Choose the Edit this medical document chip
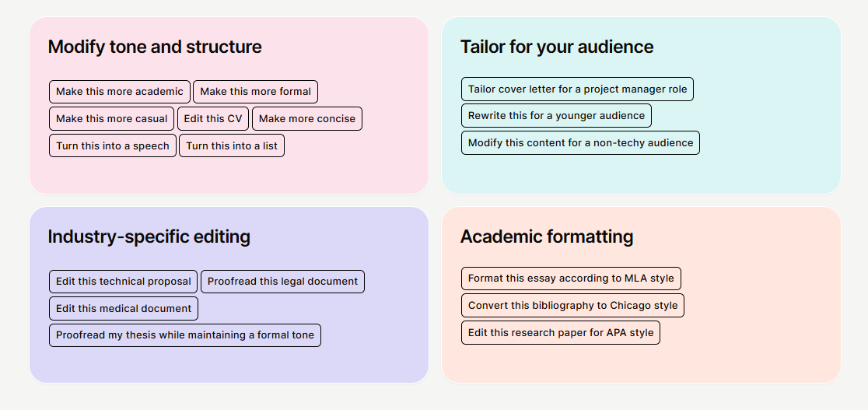Viewport: 868px width, 410px height. click(x=123, y=309)
